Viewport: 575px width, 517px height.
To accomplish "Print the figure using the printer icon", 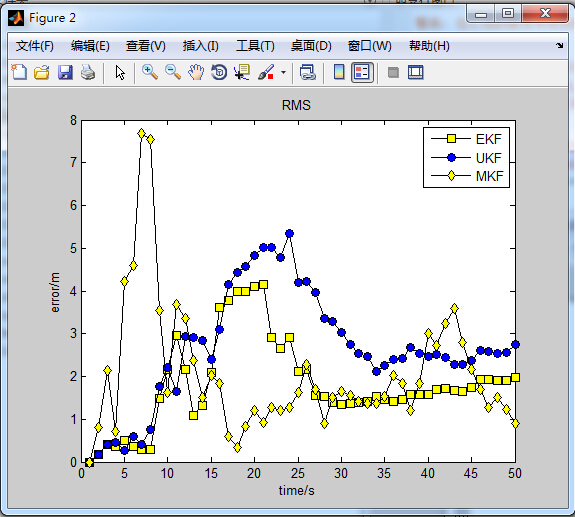I will (x=88, y=72).
